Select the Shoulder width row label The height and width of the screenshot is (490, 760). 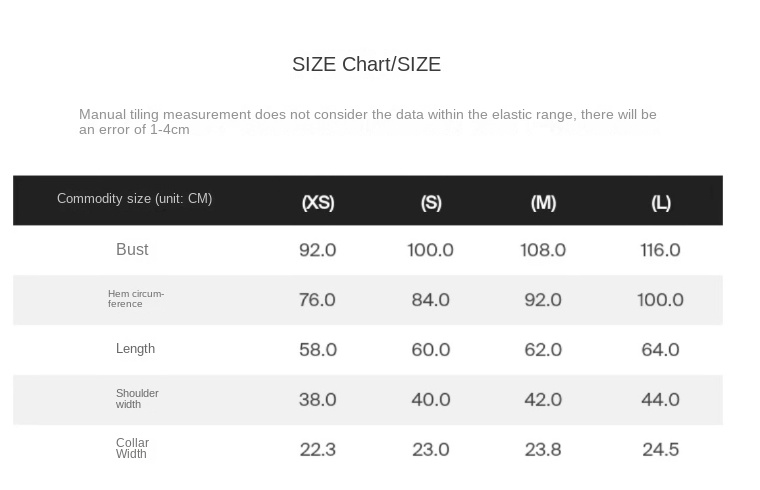click(x=137, y=399)
